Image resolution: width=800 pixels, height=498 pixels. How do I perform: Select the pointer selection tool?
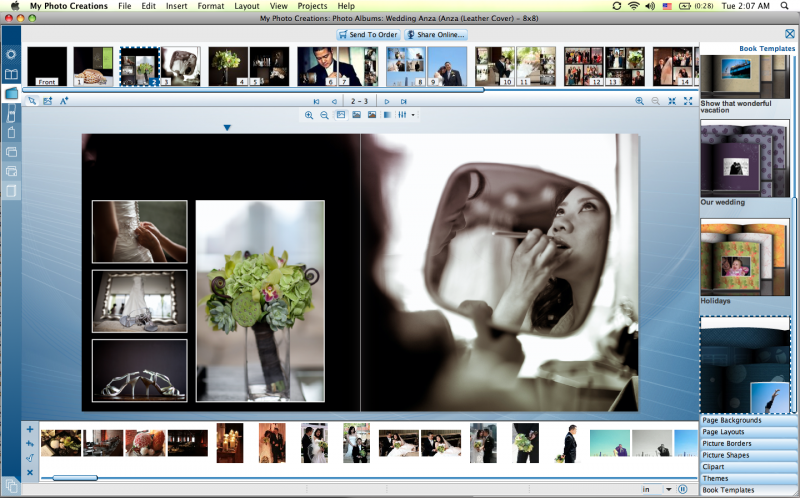tap(32, 101)
